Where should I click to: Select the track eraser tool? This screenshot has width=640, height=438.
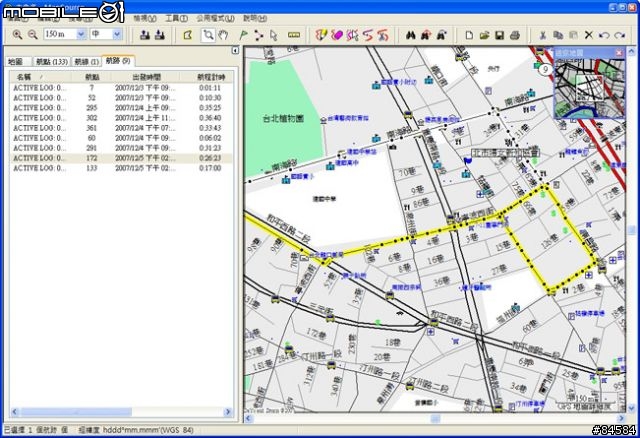point(337,35)
